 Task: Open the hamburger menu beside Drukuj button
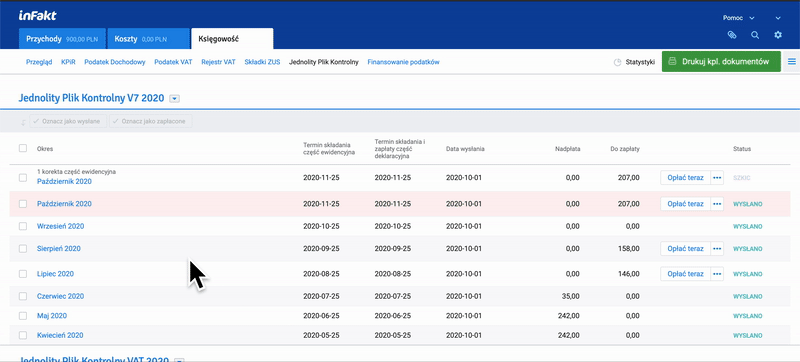pyautogui.click(x=792, y=62)
